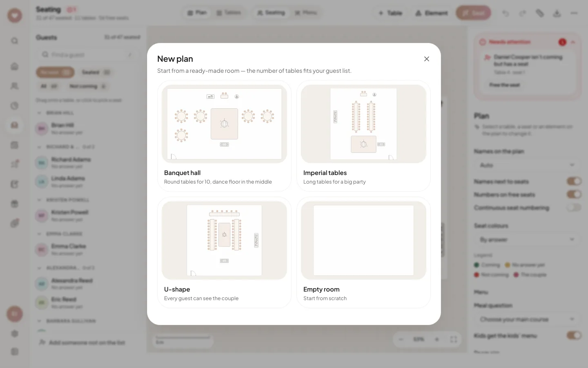This screenshot has height=368, width=588.
Task: Start from the Empty room option
Action: click(363, 252)
